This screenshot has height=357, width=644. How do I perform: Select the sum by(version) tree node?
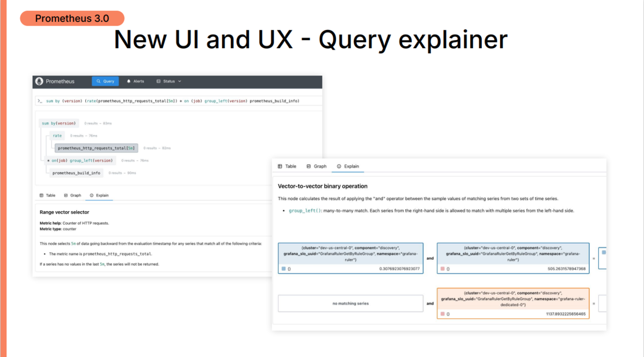click(x=58, y=123)
